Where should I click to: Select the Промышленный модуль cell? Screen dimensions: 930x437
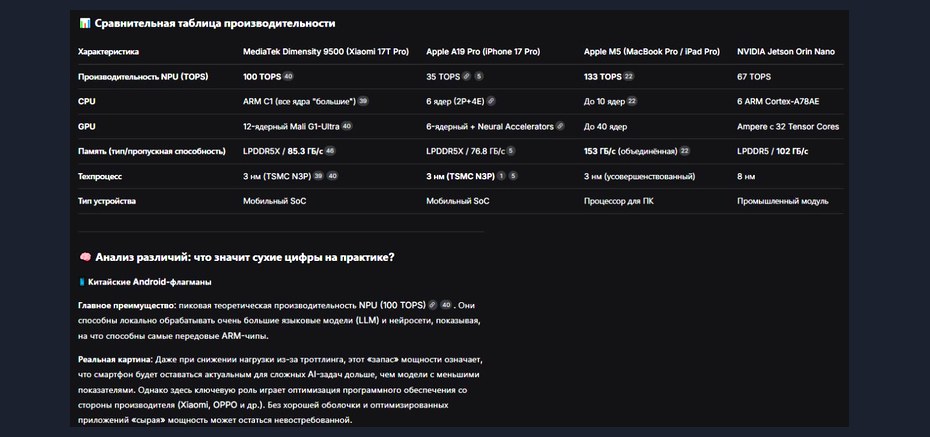coord(782,201)
